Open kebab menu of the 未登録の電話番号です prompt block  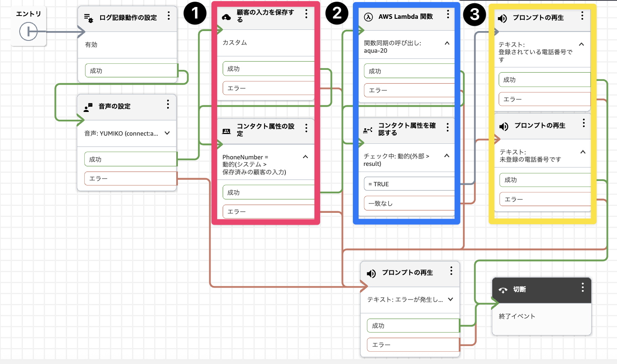(583, 123)
